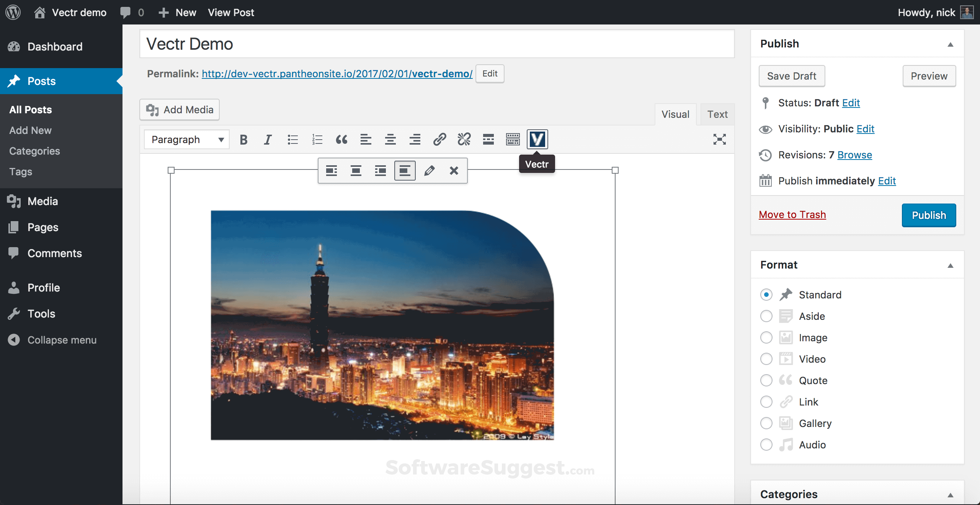Click Save Draft button
The width and height of the screenshot is (980, 505).
point(791,75)
